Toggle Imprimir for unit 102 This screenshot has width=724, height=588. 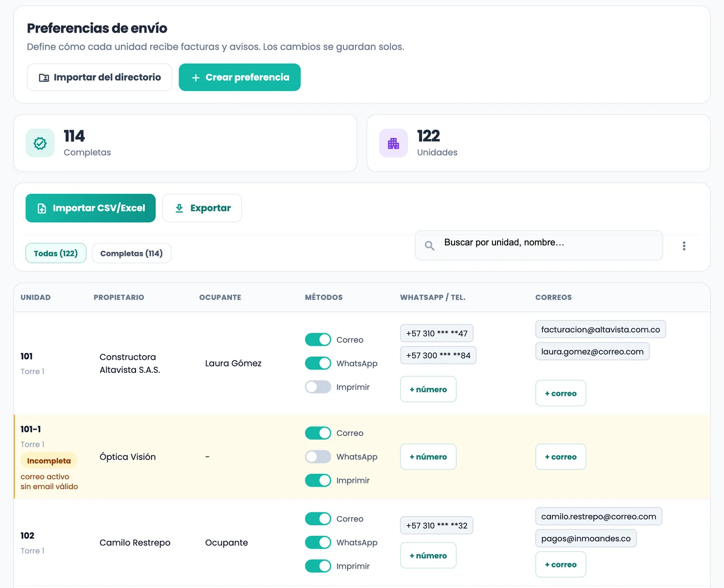coord(318,566)
